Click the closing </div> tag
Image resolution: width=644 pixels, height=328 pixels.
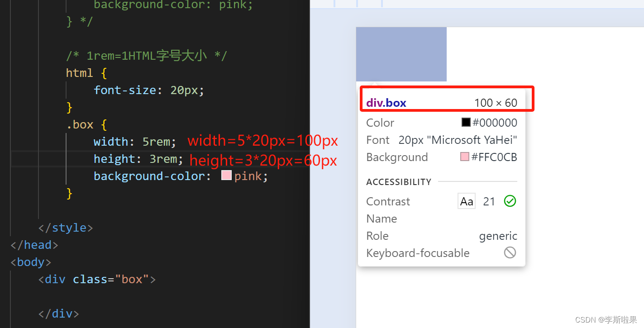[x=59, y=314]
